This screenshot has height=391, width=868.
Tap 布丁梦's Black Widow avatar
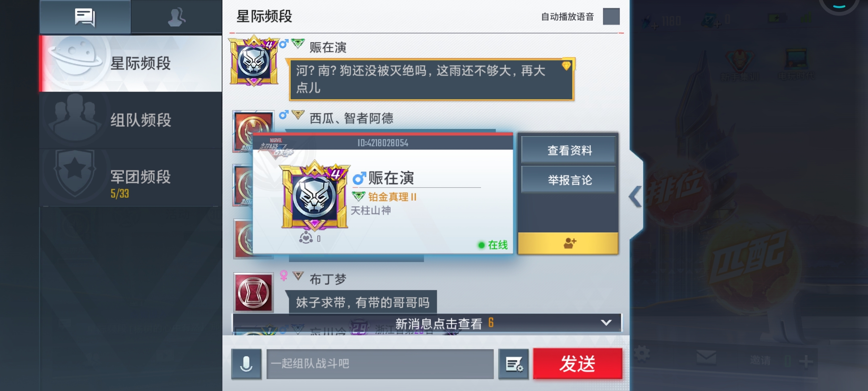[254, 293]
